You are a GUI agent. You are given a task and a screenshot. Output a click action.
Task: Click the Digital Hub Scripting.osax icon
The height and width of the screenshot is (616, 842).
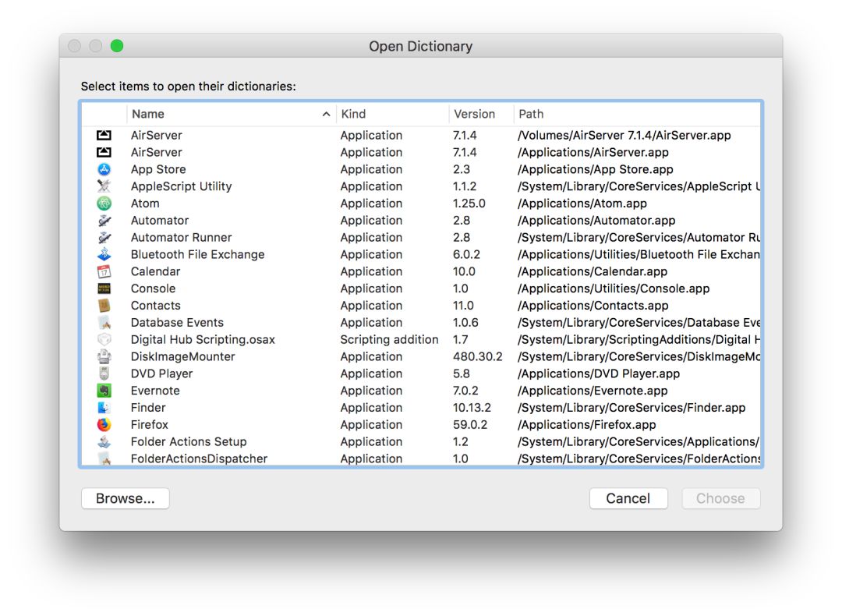click(104, 339)
